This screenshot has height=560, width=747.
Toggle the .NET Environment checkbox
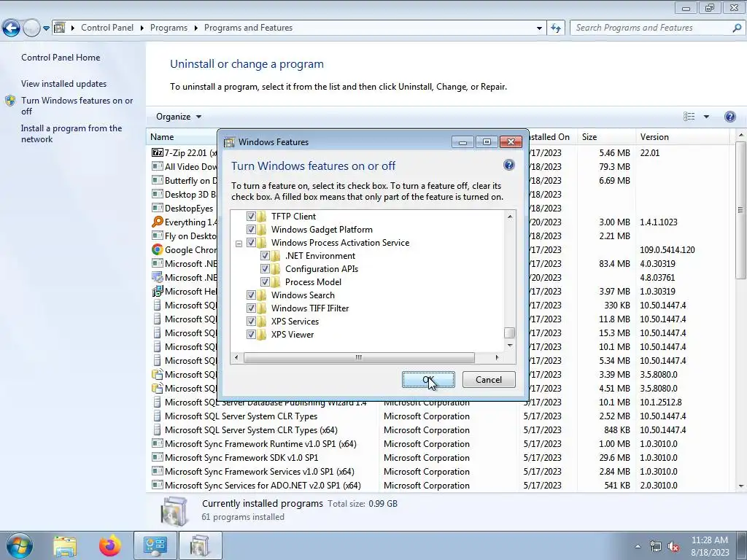point(265,256)
